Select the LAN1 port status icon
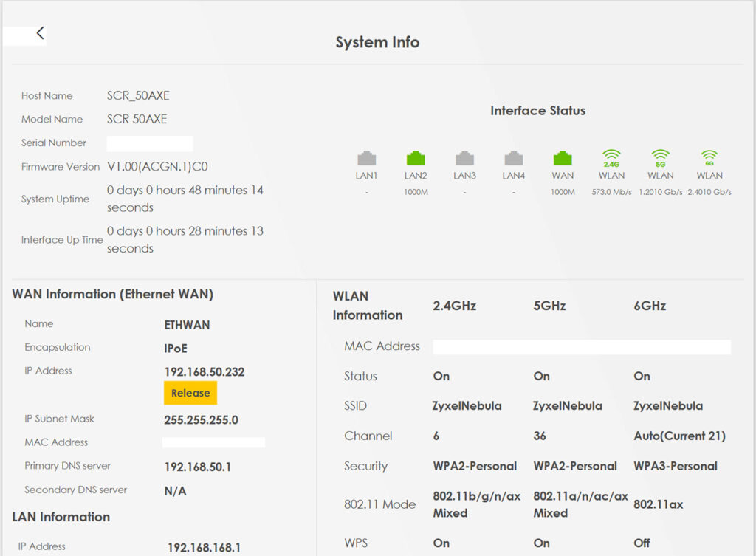Viewport: 756px width, 556px height. [x=366, y=158]
